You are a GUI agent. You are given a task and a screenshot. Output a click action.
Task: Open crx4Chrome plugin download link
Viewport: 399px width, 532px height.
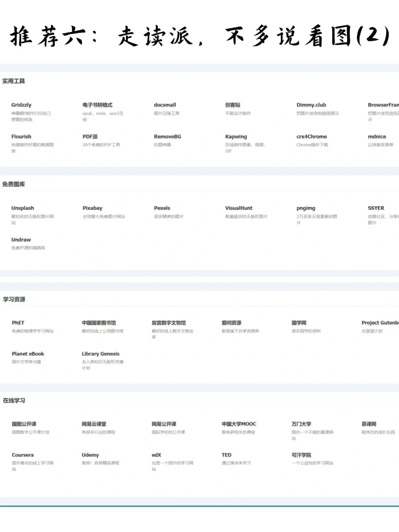[311, 136]
